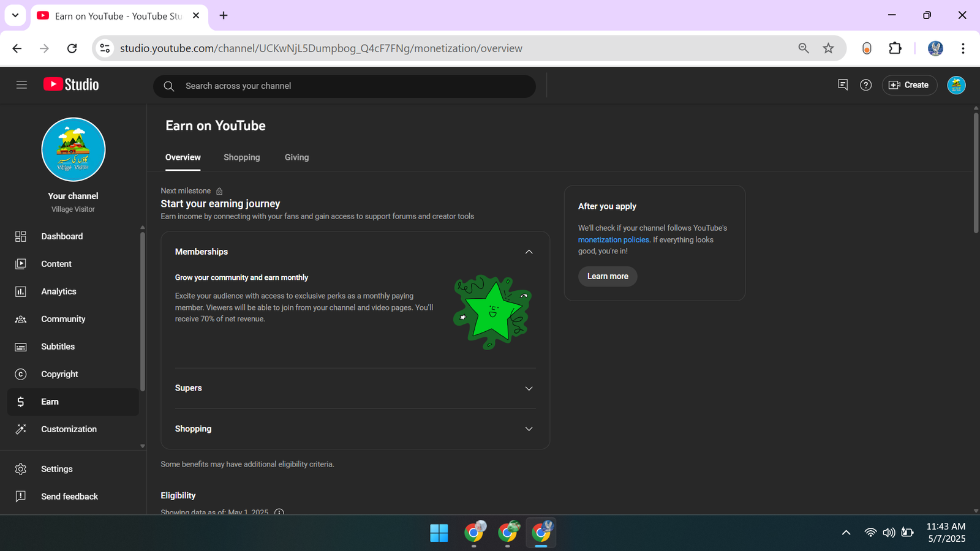The width and height of the screenshot is (980, 551).
Task: Expand the Shopping section chevron
Action: (529, 429)
